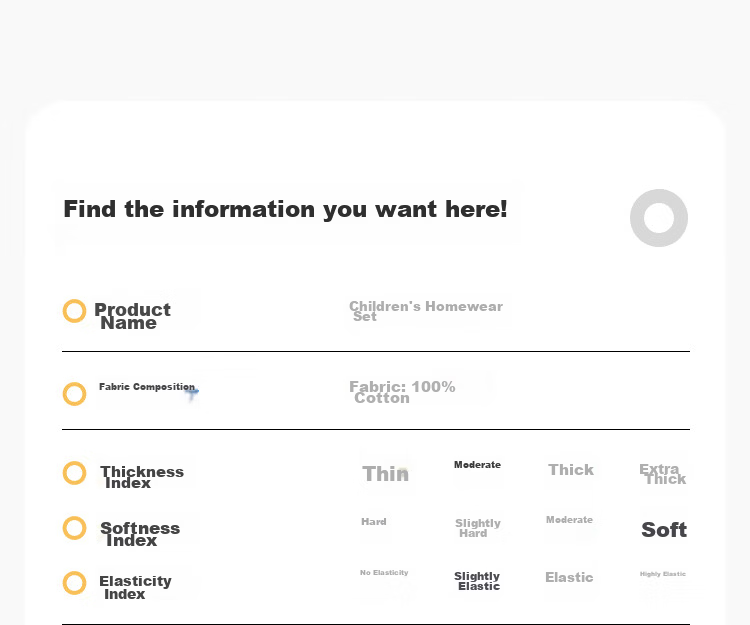
Task: Click the large grey ring icon beside the heading
Action: [659, 218]
